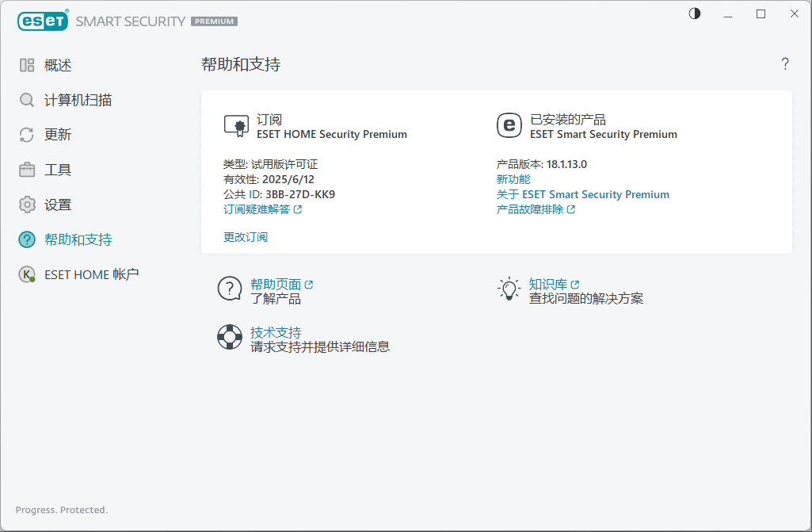Click the 订阅 certificate icon

(x=236, y=126)
